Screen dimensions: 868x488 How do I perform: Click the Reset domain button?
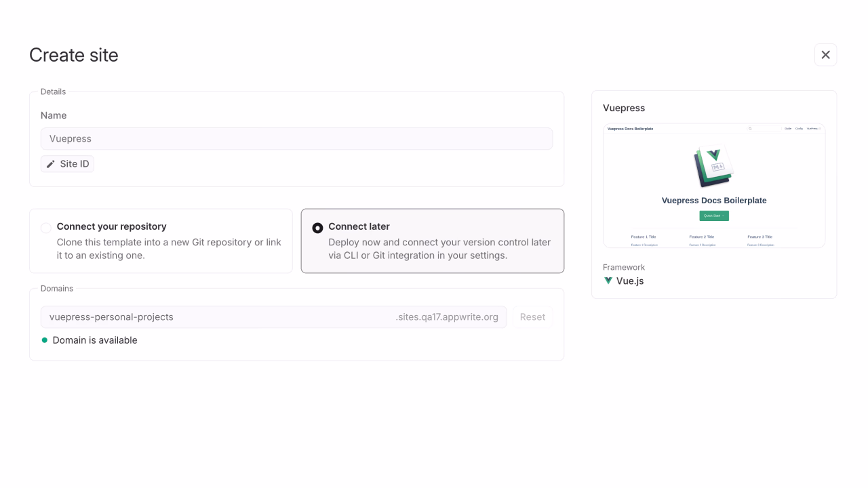532,317
